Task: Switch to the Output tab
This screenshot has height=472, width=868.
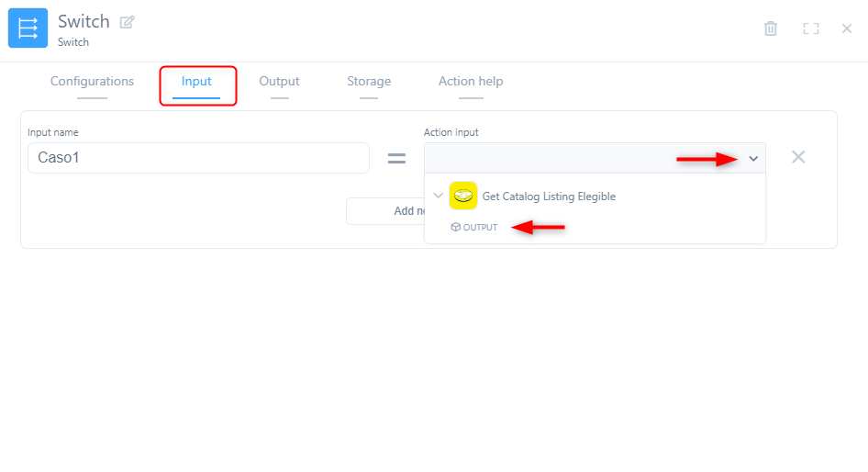Action: (x=279, y=82)
